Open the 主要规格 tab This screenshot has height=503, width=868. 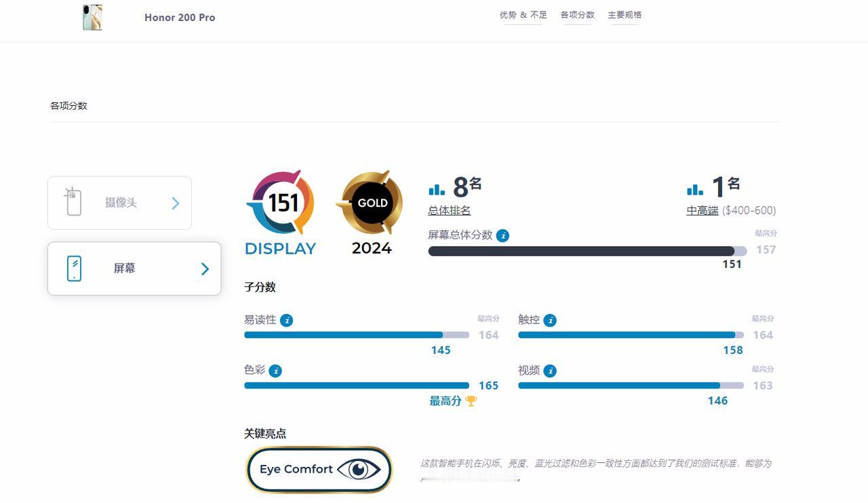click(x=625, y=15)
